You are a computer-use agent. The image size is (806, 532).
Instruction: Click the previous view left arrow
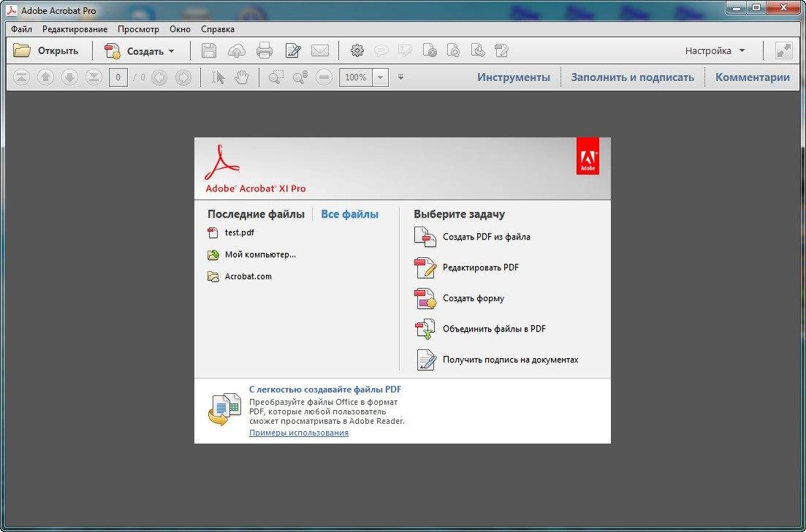[159, 77]
